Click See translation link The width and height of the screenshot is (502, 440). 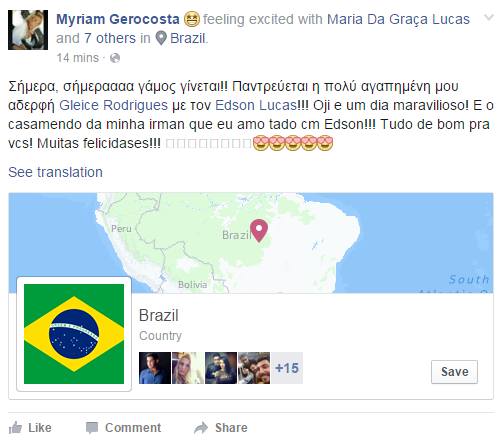(x=55, y=172)
